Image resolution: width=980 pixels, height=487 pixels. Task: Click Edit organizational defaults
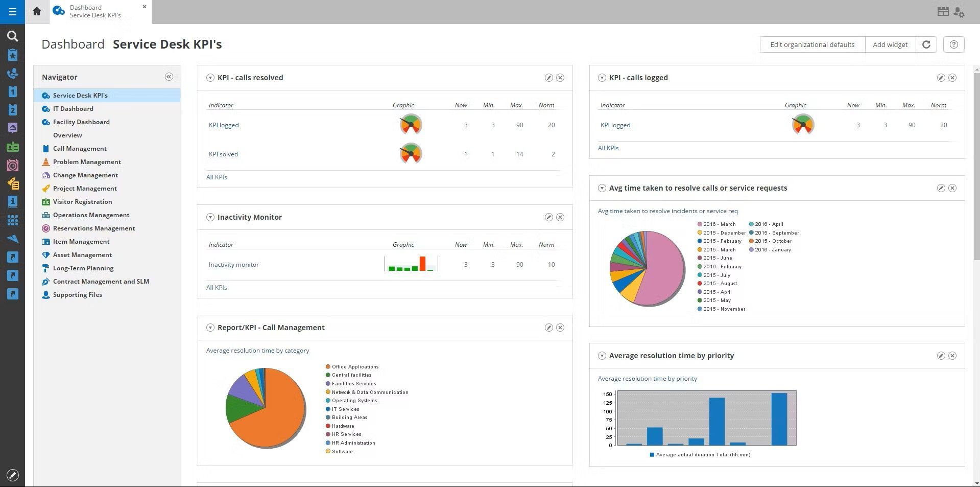click(x=811, y=44)
